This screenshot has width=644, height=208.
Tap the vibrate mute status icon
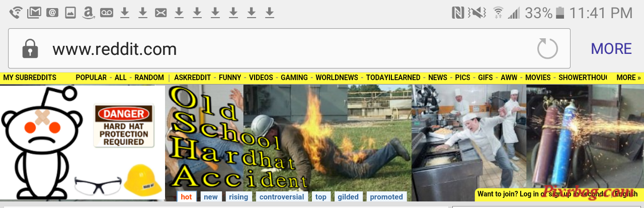tap(476, 13)
